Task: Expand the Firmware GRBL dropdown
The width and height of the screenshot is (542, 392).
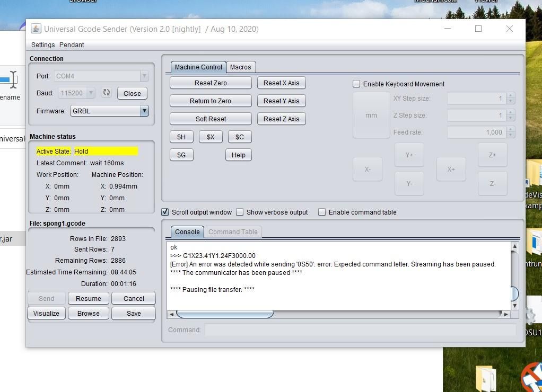Action: 144,111
